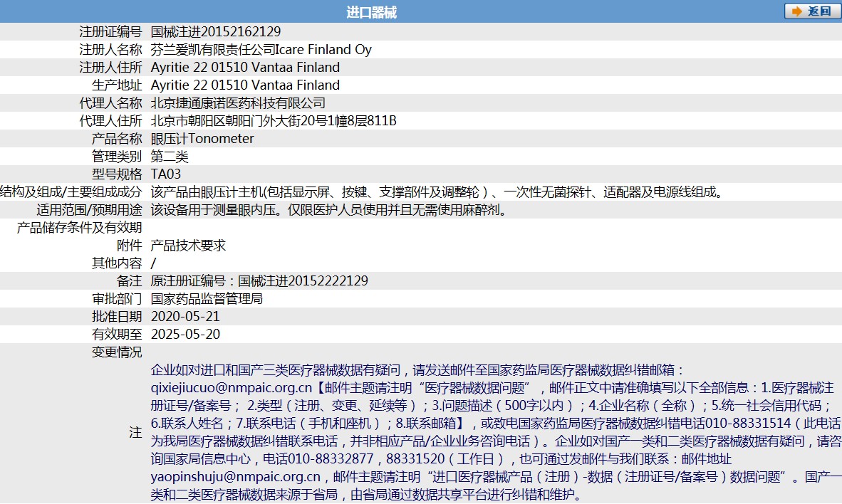Click the email yaopinshuju@nmpaic.org.cn

[x=236, y=477]
